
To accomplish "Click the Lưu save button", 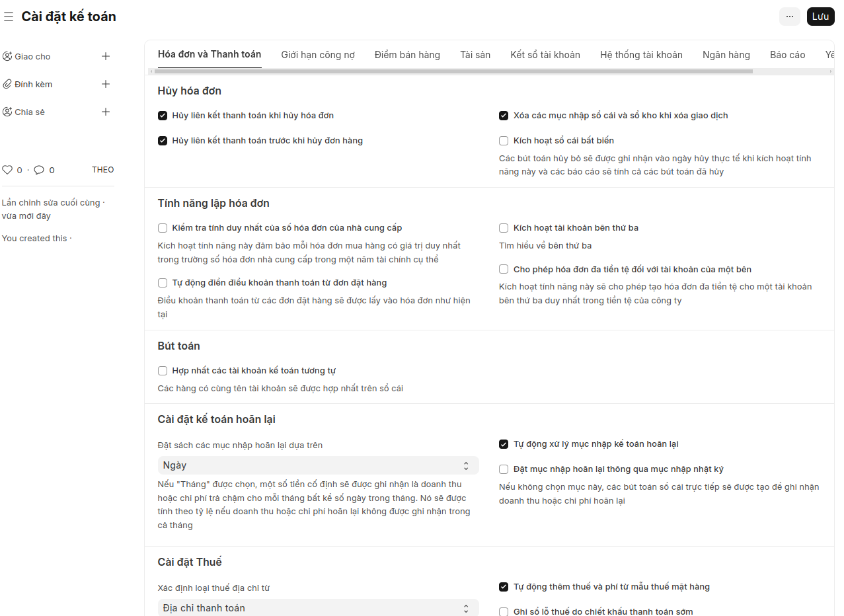I will [820, 17].
